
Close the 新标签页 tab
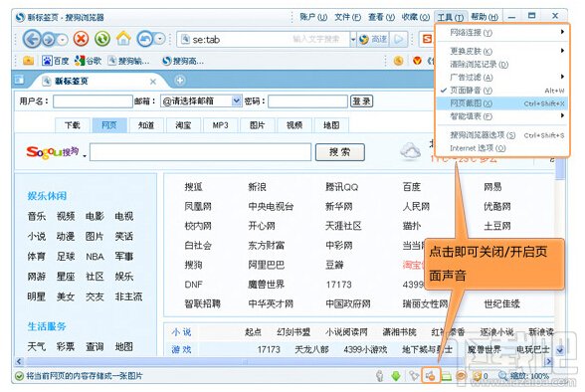[153, 82]
